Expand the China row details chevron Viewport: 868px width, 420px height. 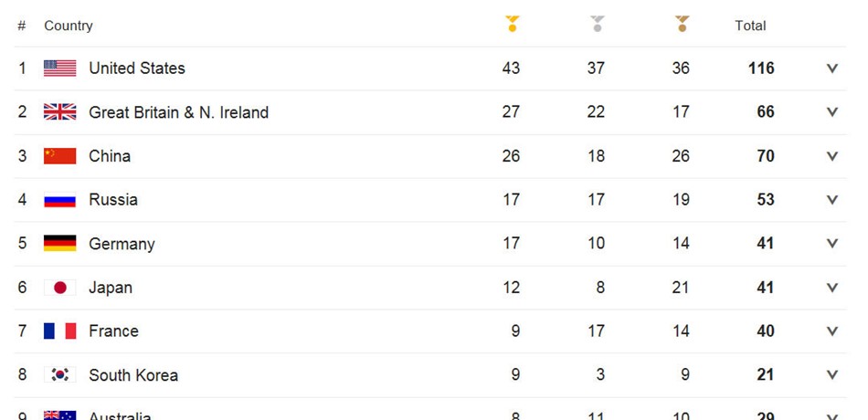click(x=832, y=156)
